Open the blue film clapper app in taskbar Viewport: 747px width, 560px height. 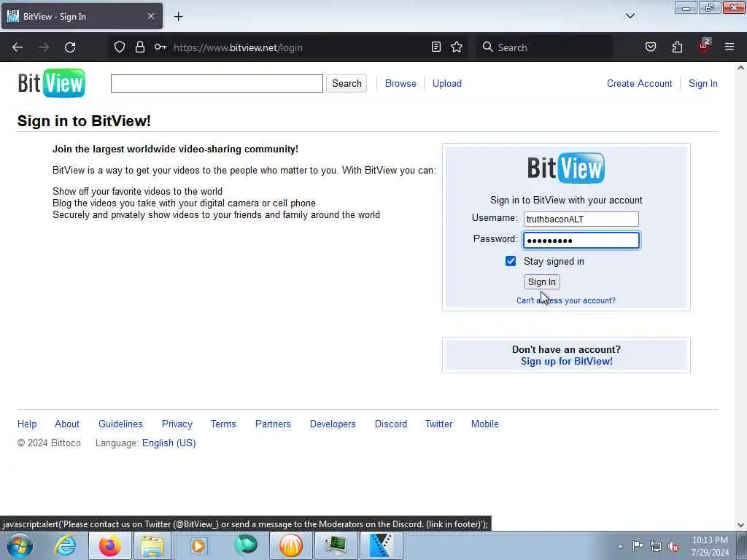tap(381, 545)
